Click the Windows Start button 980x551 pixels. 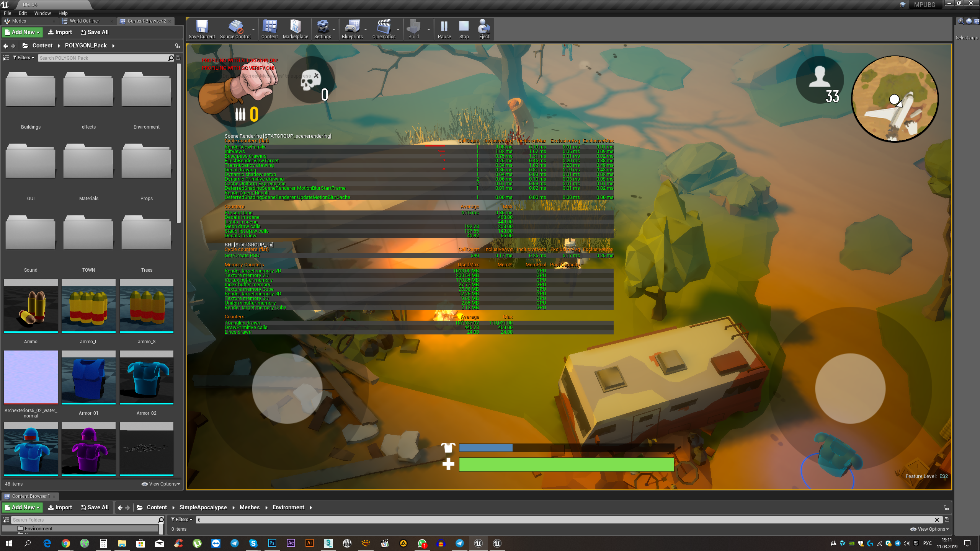point(9,543)
